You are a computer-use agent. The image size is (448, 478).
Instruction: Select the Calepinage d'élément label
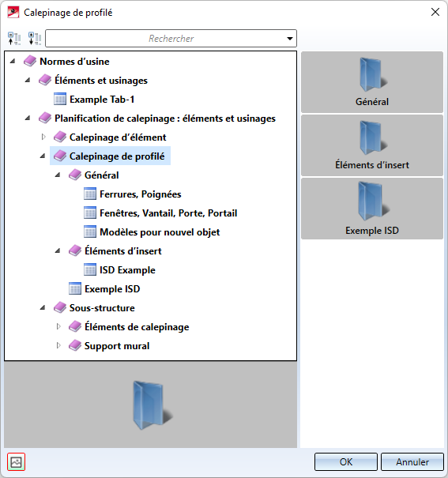[x=118, y=137]
